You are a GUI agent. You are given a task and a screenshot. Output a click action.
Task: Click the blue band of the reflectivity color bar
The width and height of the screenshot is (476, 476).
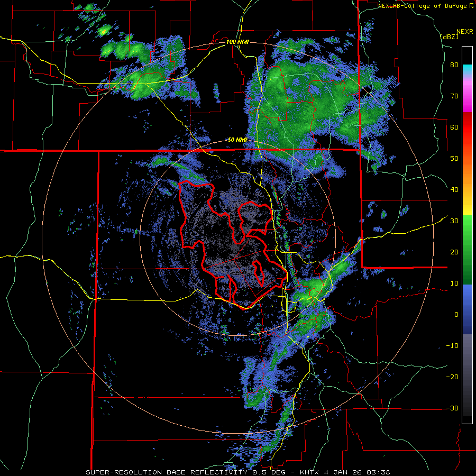[467, 309]
